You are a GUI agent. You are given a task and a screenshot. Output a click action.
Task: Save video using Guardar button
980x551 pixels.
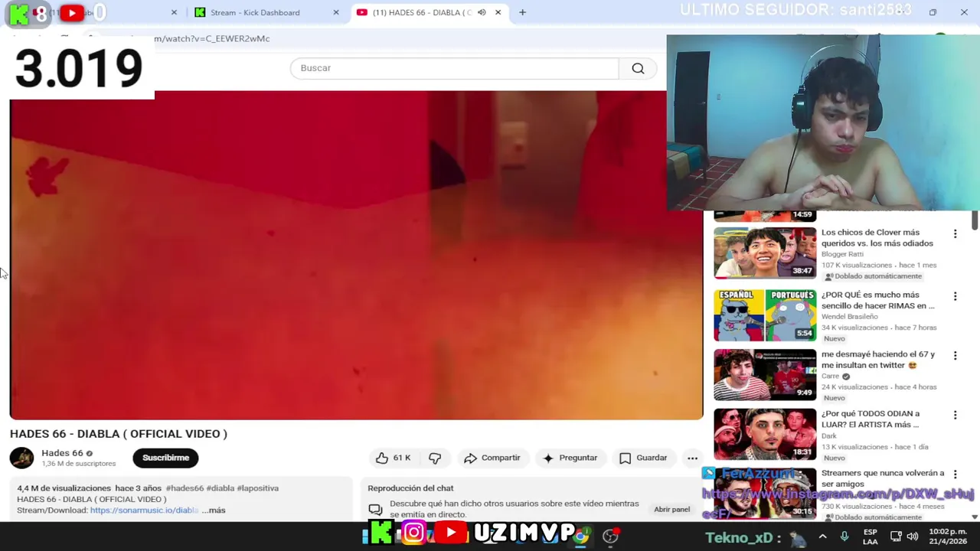(x=643, y=458)
